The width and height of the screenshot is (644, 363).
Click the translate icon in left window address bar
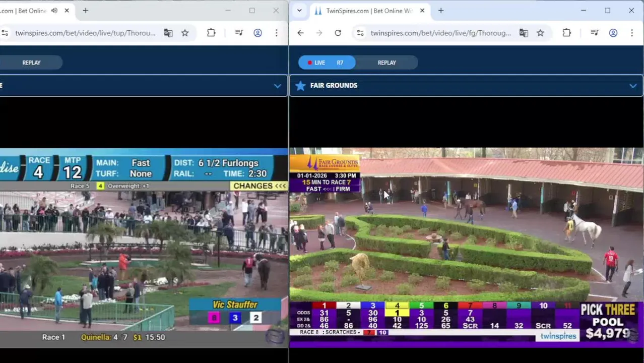168,33
